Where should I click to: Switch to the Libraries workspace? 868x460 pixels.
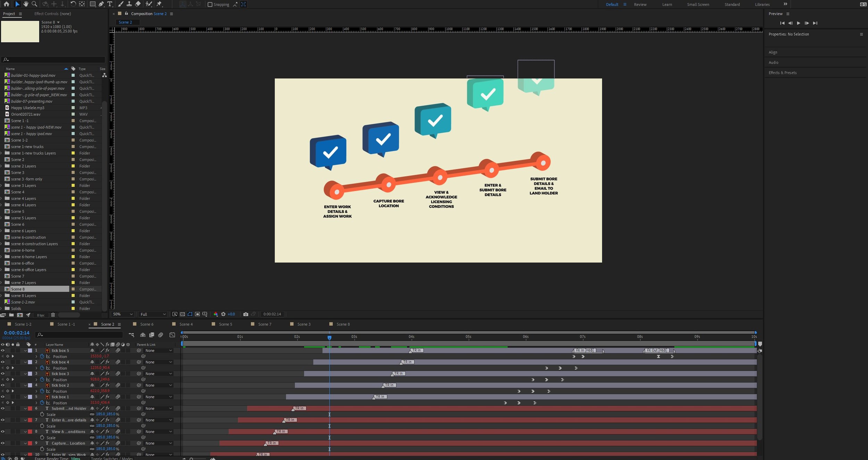coord(762,5)
